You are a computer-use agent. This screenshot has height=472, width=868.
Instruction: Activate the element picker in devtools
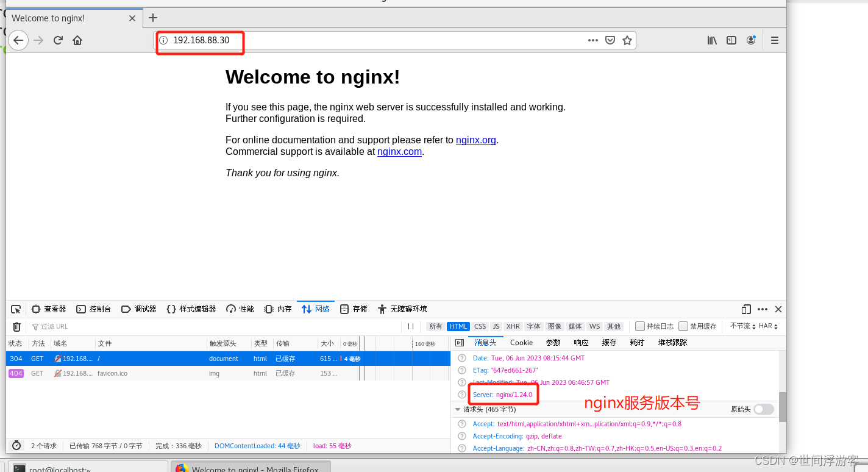coord(16,309)
